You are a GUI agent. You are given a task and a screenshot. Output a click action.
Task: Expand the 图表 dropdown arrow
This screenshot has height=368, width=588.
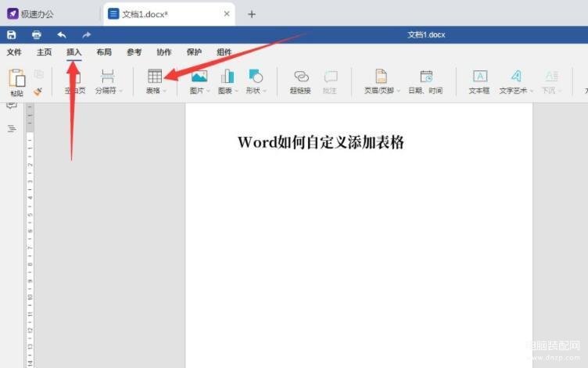point(236,91)
